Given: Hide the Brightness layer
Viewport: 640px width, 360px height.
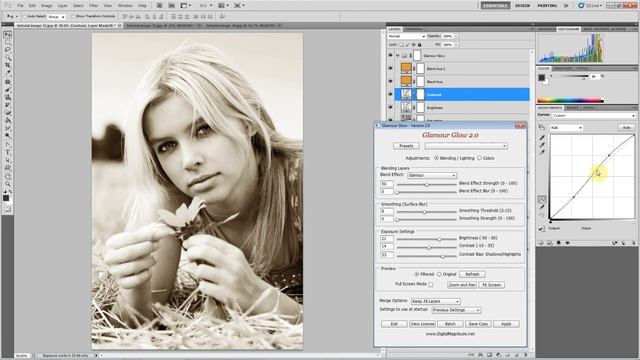Looking at the screenshot, I should point(391,108).
